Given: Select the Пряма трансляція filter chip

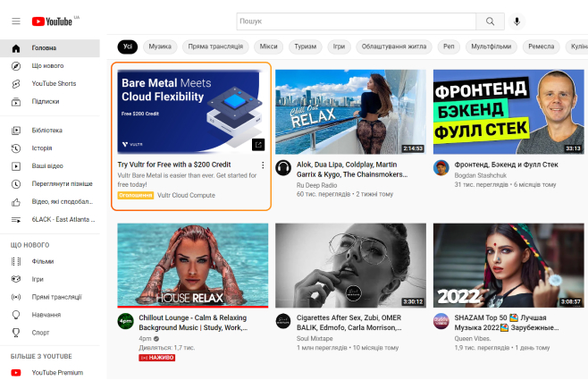Looking at the screenshot, I should [x=215, y=47].
